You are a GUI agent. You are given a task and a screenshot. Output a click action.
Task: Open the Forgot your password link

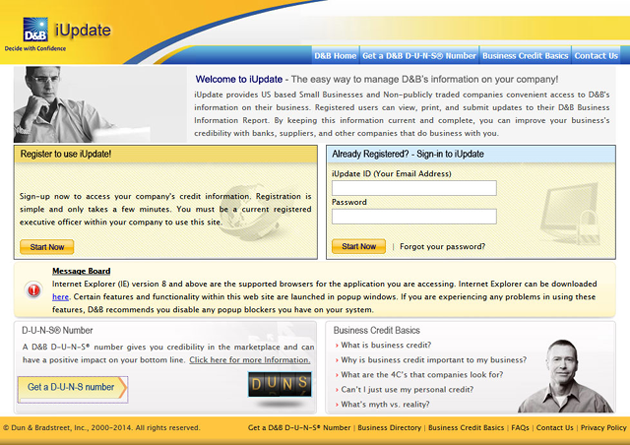pos(443,246)
